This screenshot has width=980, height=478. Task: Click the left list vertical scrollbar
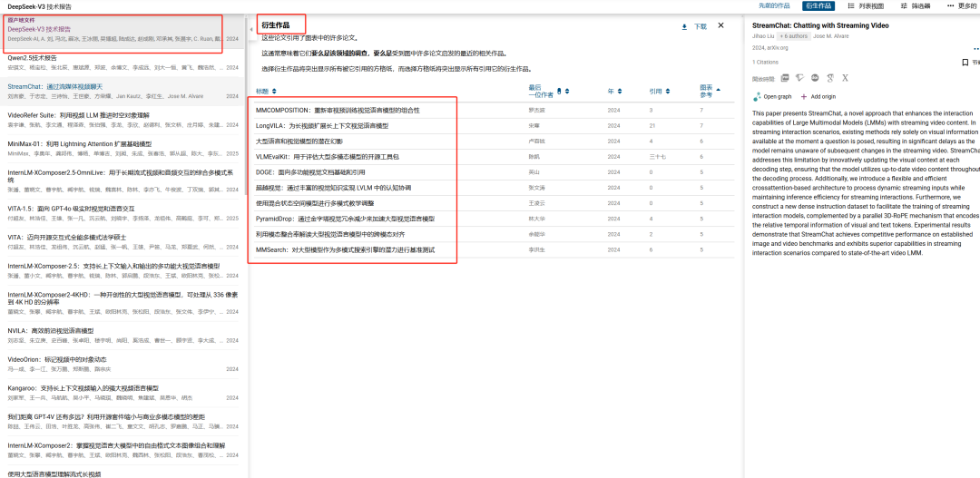tap(246, 106)
